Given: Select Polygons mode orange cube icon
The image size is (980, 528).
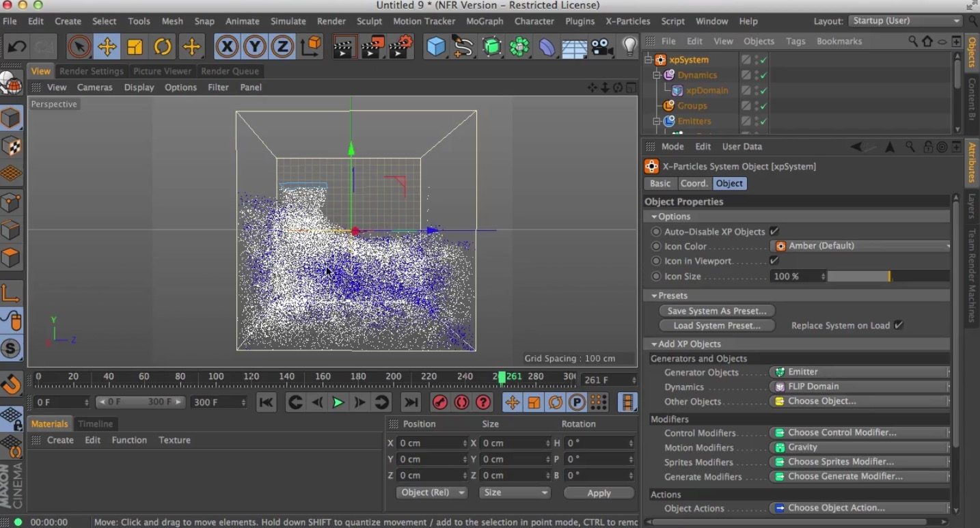Looking at the screenshot, I should [10, 258].
